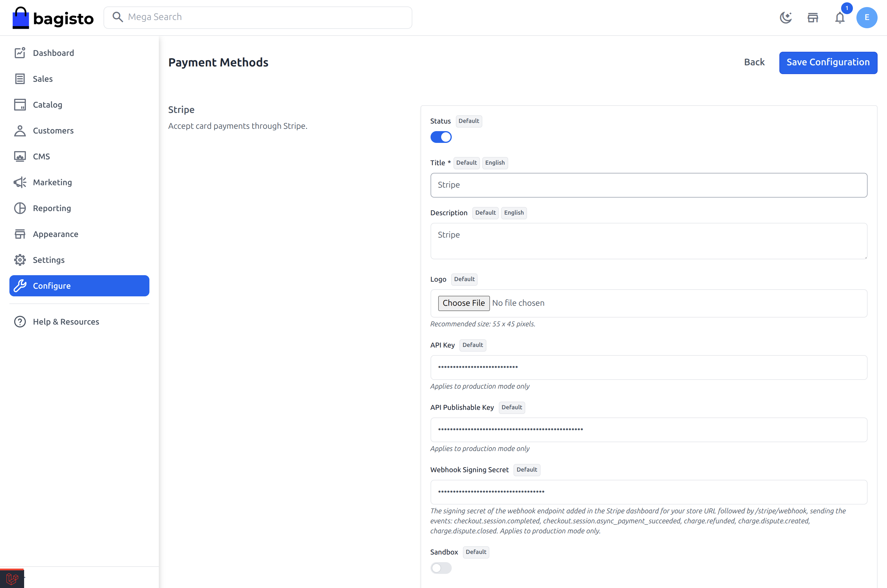Open notifications bell icon
This screenshot has width=887, height=588.
(x=840, y=18)
